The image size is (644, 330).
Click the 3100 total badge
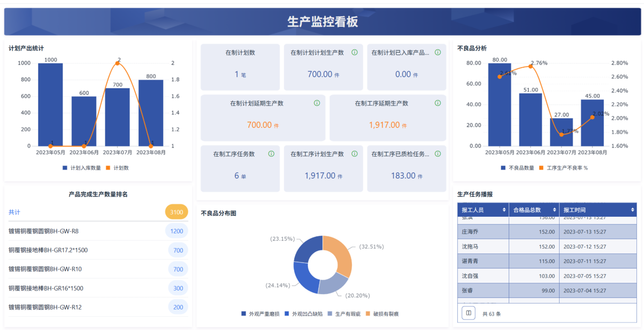177,212
